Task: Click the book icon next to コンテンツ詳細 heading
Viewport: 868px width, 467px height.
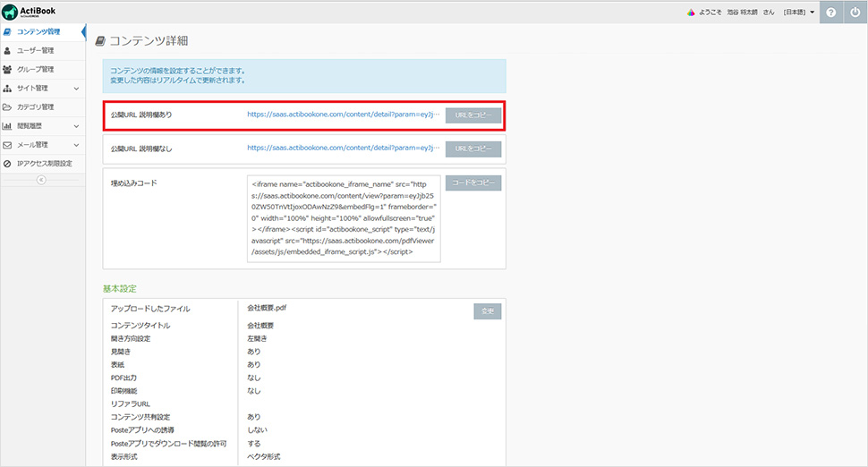Action: pos(100,41)
